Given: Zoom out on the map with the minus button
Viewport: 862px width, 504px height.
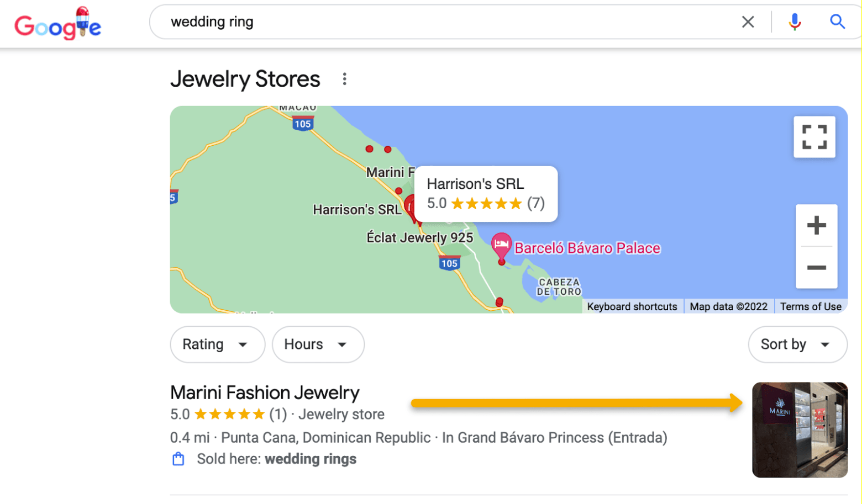Looking at the screenshot, I should [816, 268].
